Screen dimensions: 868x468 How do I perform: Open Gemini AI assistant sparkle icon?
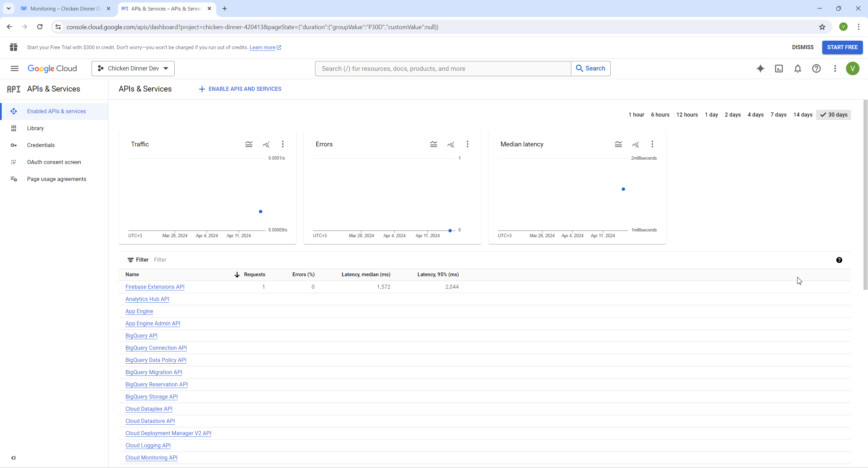point(760,68)
